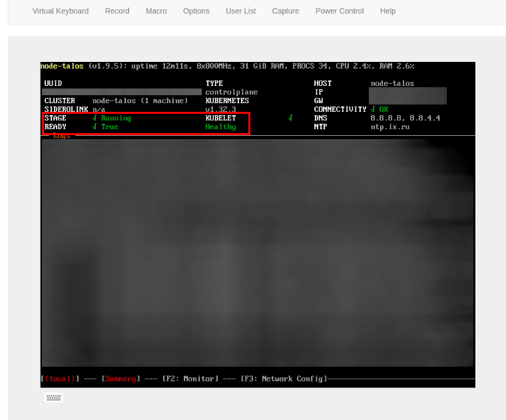
Task: Click the on-screen keyboard icon below console
Action: point(54,397)
